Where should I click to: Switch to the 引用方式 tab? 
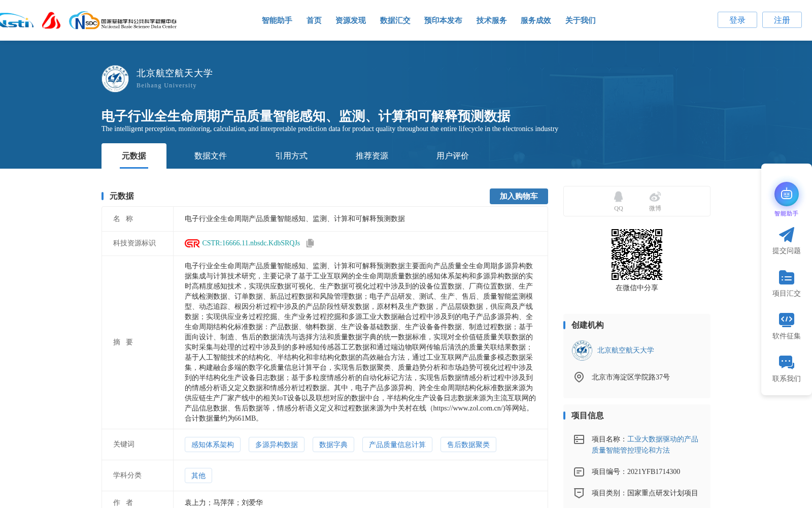point(291,156)
